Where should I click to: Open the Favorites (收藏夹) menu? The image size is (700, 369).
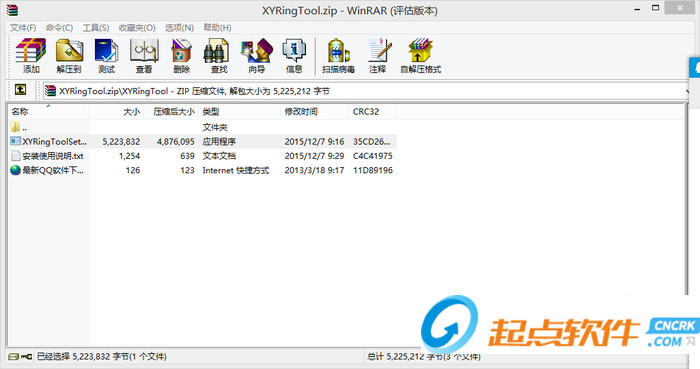pyautogui.click(x=137, y=28)
